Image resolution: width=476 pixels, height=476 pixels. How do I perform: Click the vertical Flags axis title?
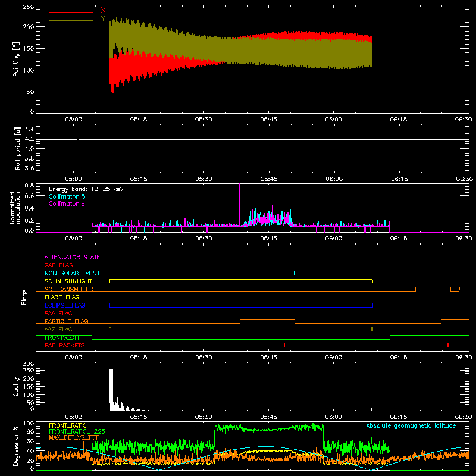(x=24, y=297)
